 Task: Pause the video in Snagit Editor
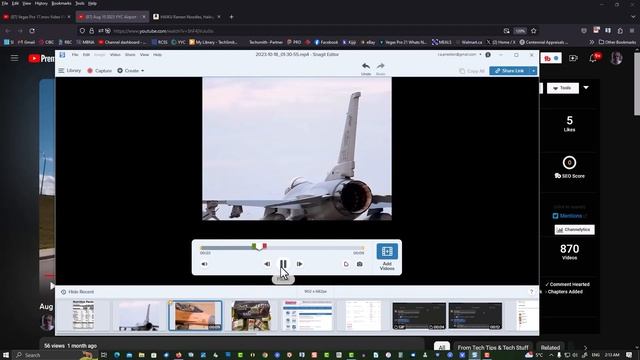(x=283, y=264)
